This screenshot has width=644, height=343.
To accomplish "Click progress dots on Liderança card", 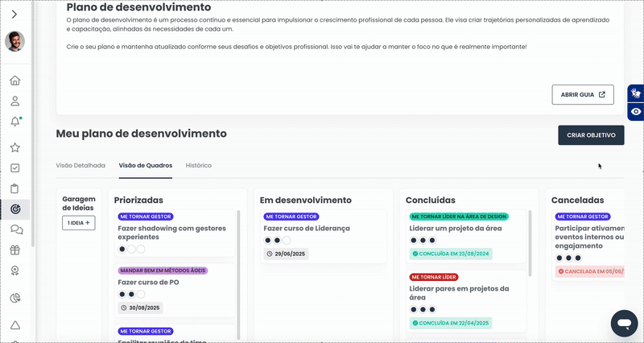I will coord(277,240).
